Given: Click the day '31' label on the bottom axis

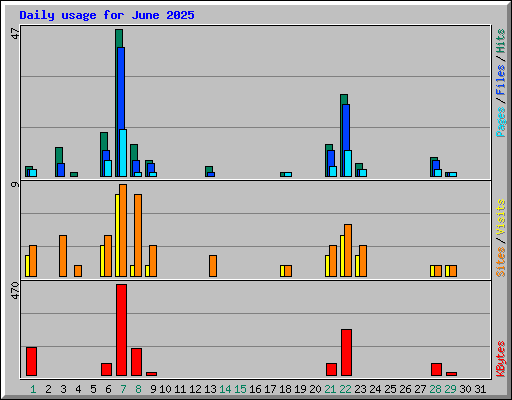Looking at the screenshot, I should [x=480, y=389].
